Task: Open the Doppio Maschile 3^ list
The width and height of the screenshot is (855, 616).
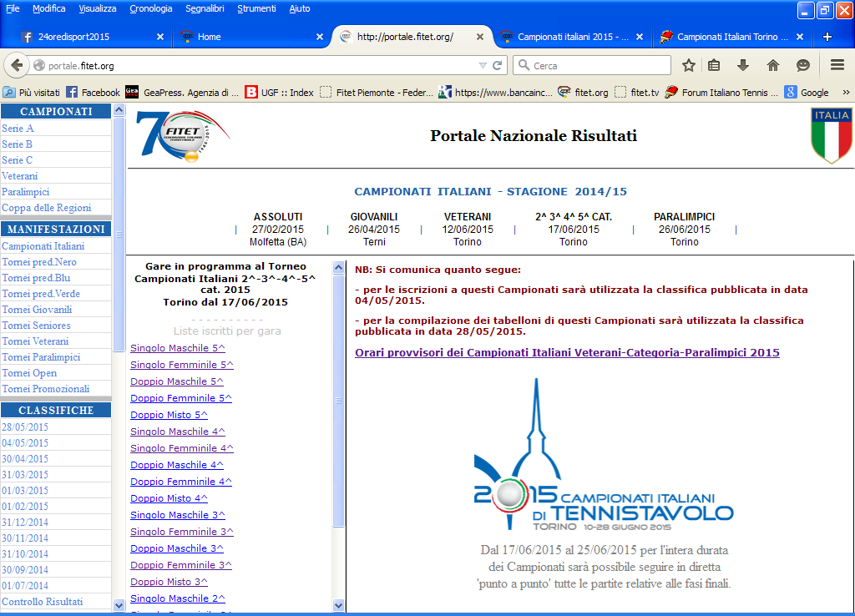Action: [x=177, y=548]
